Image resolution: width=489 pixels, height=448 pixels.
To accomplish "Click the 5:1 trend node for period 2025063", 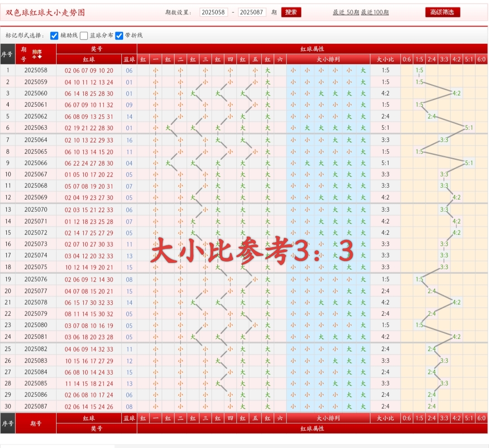I will pyautogui.click(x=469, y=127).
